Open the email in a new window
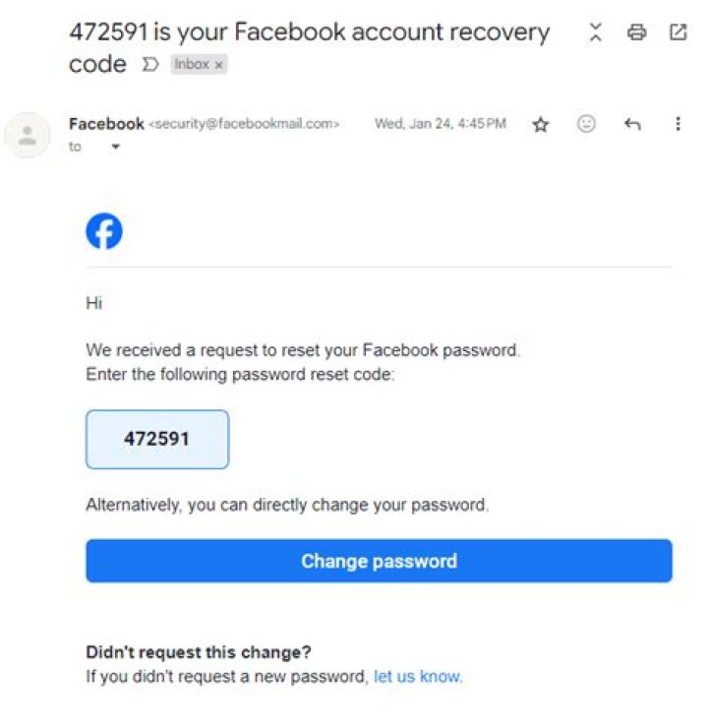 pos(678,32)
